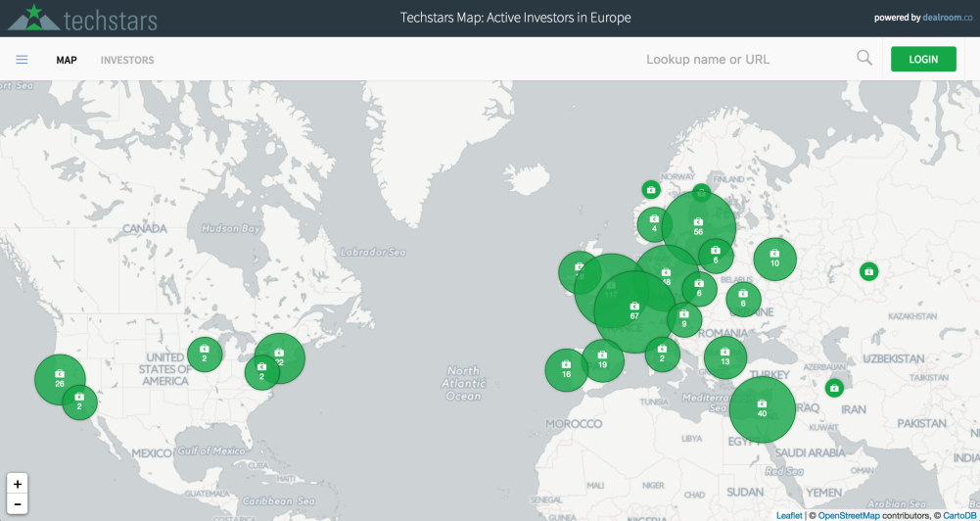The height and width of the screenshot is (521, 980).
Task: Open the CartoDB attribution link
Action: (x=961, y=515)
